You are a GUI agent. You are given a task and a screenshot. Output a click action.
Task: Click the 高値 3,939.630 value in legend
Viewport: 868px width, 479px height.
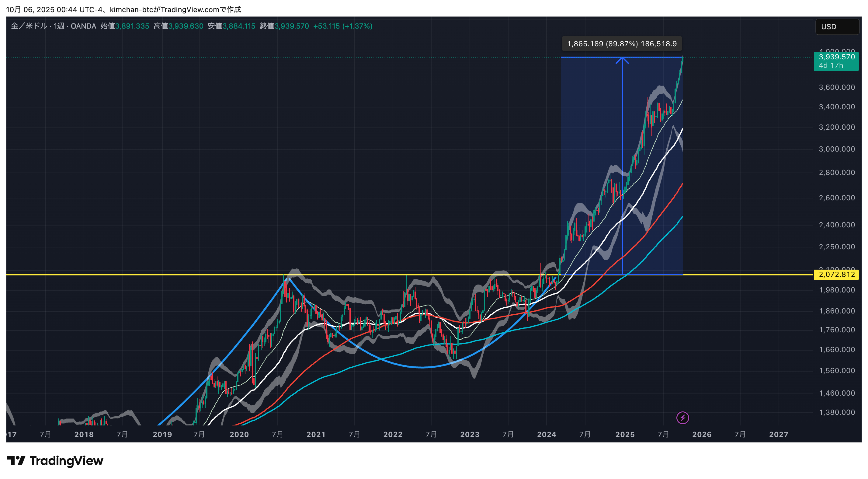[186, 26]
